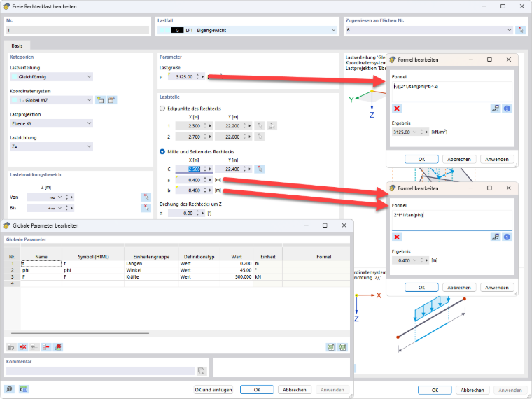Click first icon in Globale Parameter toolbar
This screenshot has height=399, width=532.
pos(11,347)
